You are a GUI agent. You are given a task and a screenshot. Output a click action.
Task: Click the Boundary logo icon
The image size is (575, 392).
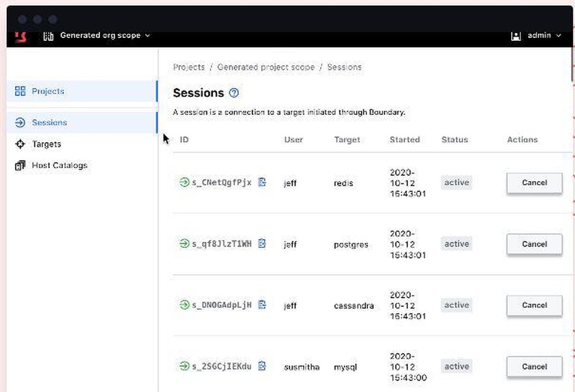21,36
